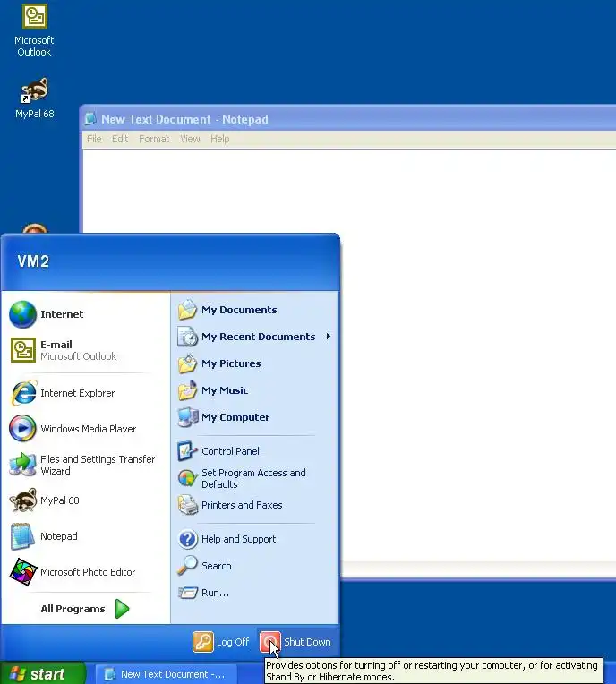616x684 pixels.
Task: Click the Internet globe icon in Start menu
Action: pyautogui.click(x=22, y=314)
